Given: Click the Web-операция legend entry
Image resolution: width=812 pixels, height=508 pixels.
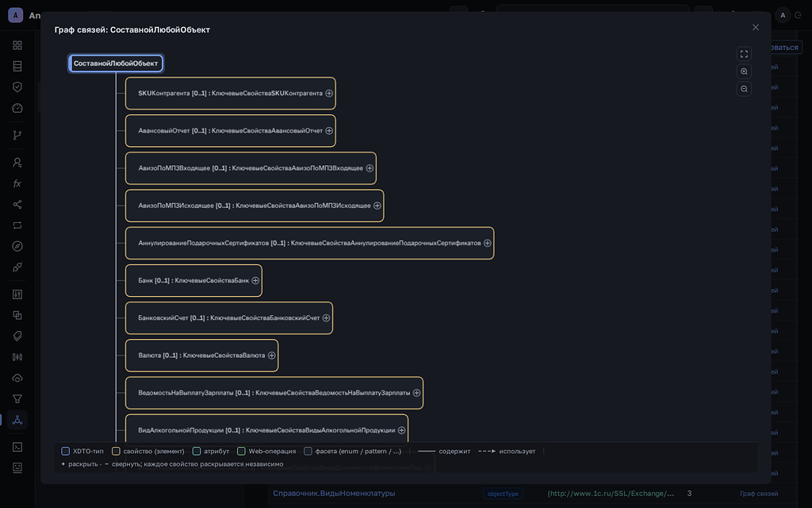Looking at the screenshot, I should pos(266,451).
